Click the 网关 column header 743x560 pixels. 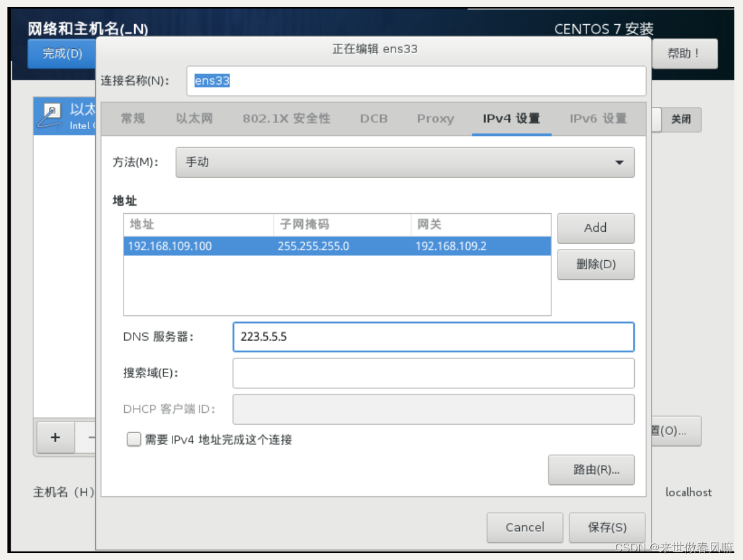[x=480, y=225]
